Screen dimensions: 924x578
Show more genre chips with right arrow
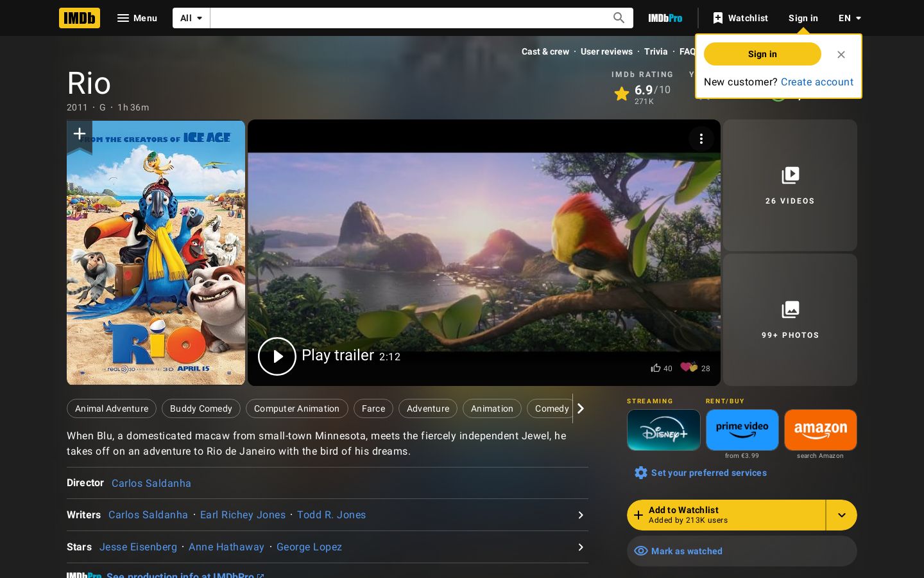click(x=581, y=408)
